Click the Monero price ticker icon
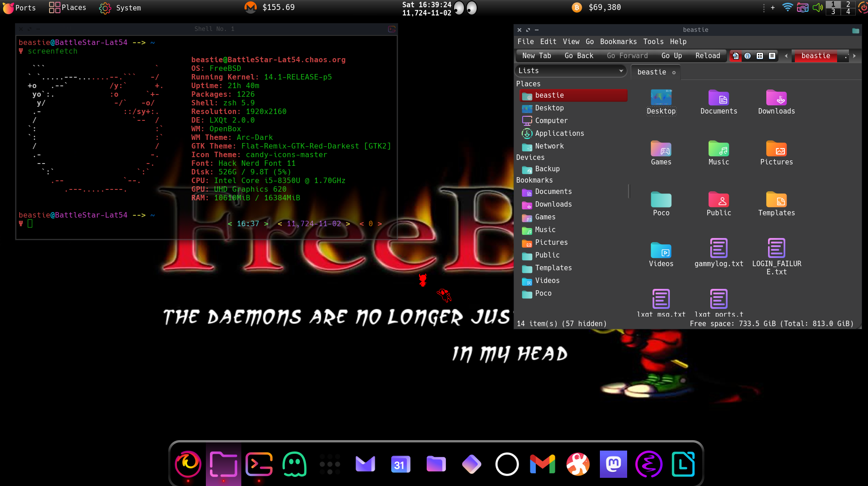 [250, 7]
